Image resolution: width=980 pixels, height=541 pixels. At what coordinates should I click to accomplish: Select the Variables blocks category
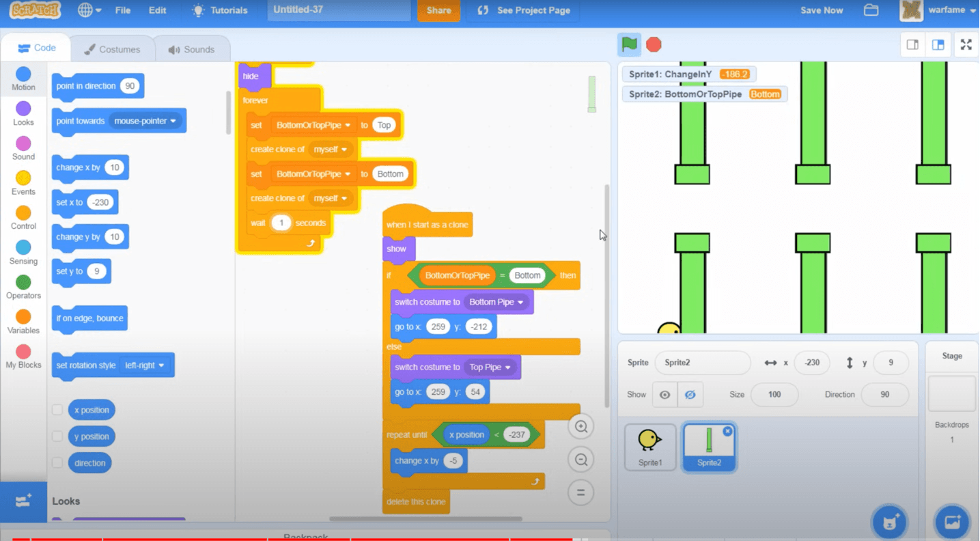click(x=23, y=322)
